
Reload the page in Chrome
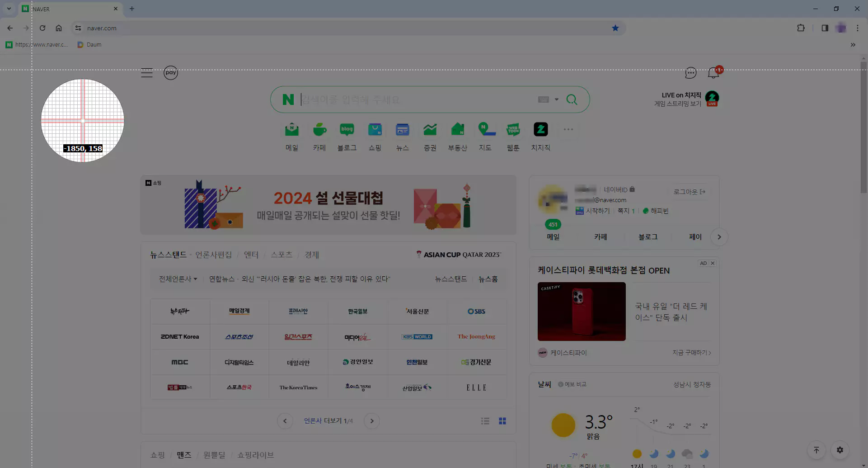click(42, 28)
